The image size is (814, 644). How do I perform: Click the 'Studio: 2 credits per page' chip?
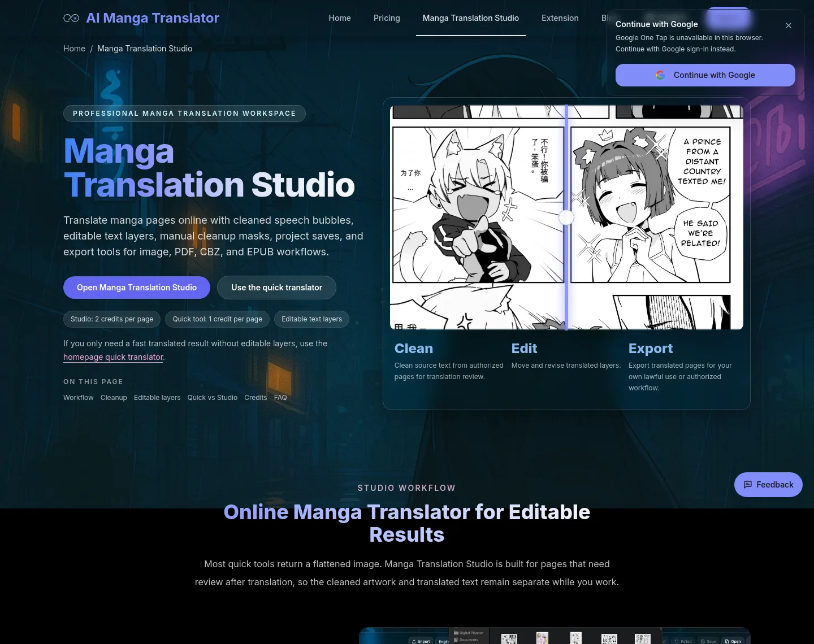click(x=112, y=319)
